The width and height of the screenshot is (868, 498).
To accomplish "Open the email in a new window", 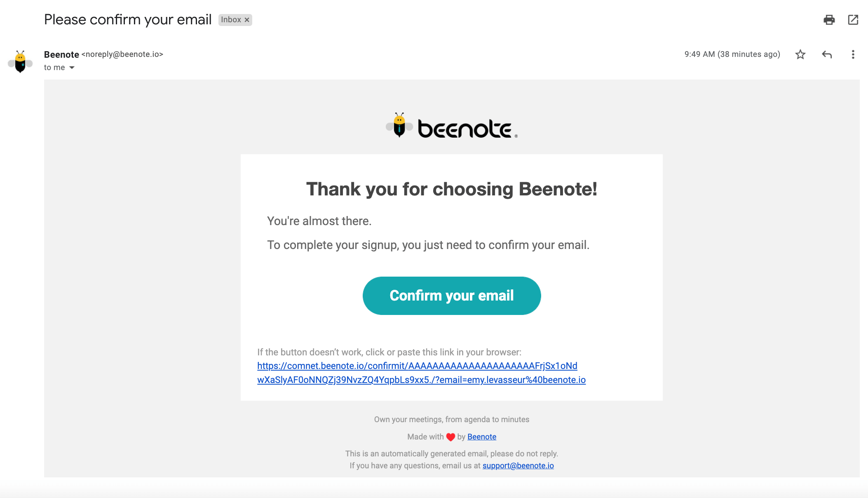I will coord(853,20).
